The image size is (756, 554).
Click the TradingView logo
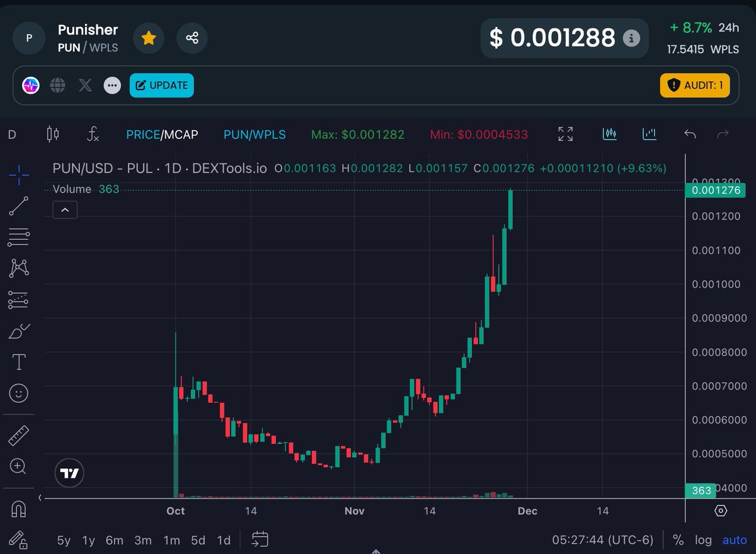(x=69, y=474)
